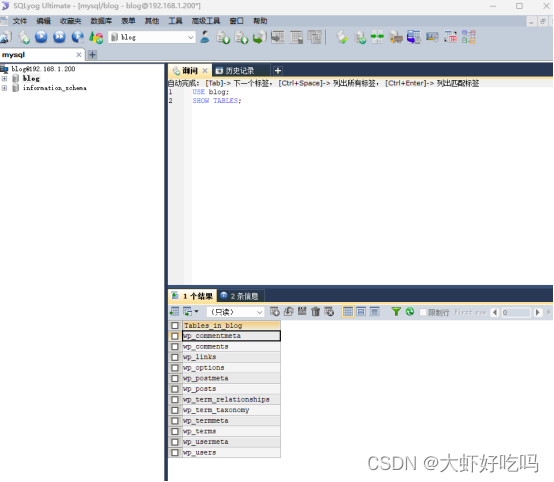Viewport: 554px width, 482px height.
Task: Open the User Manager icon
Action: tap(205, 37)
